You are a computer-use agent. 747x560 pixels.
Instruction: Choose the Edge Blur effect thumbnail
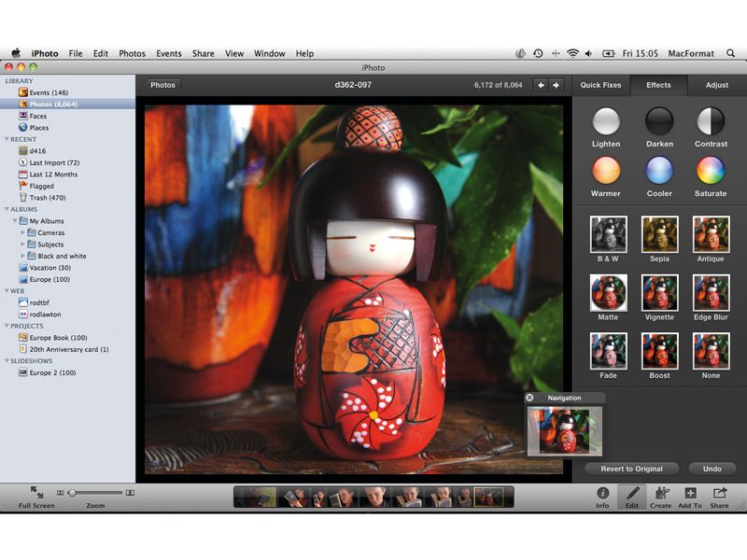(x=711, y=292)
